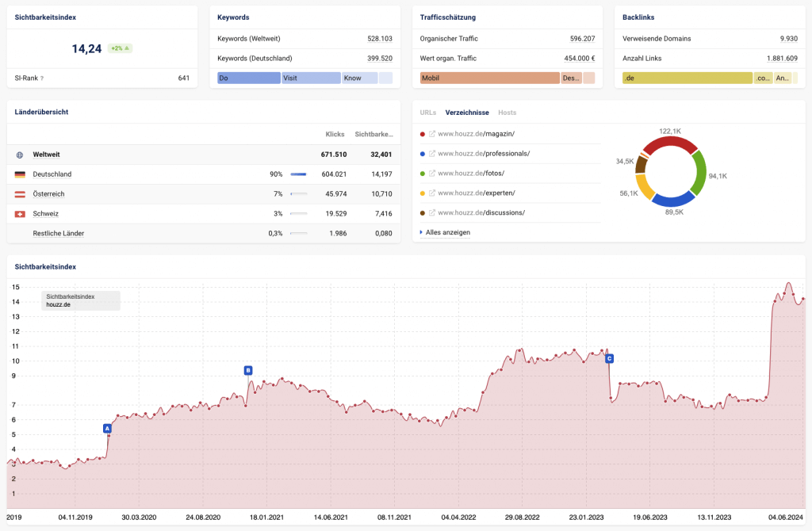Click the globe icon beside Weltweit

pos(20,155)
